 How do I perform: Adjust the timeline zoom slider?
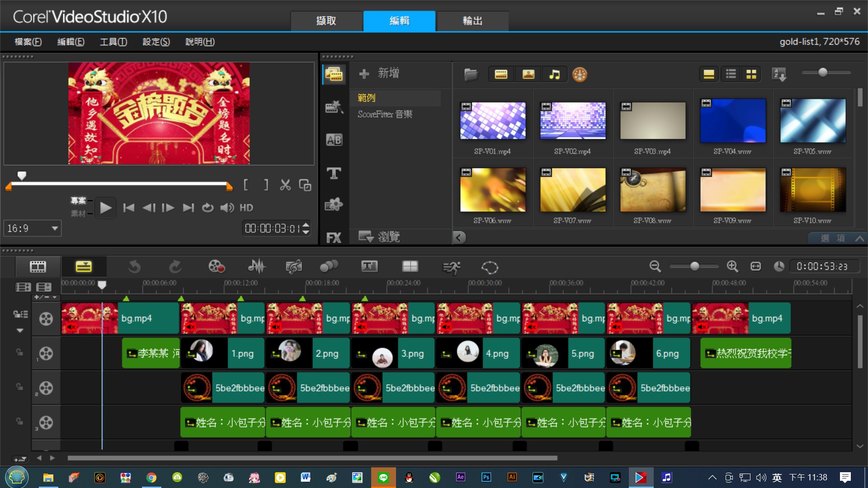tap(694, 267)
